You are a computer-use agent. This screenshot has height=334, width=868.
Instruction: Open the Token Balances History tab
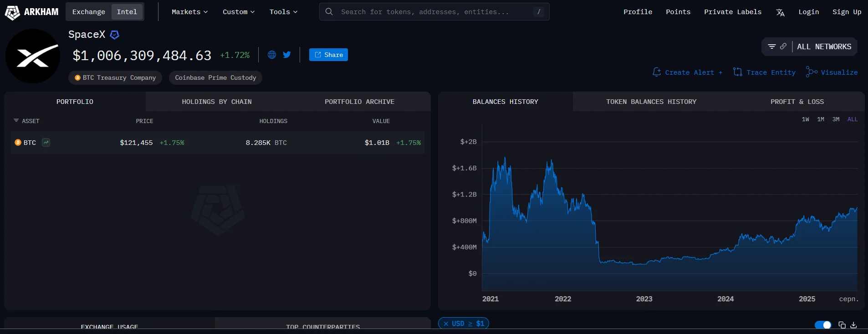click(651, 102)
